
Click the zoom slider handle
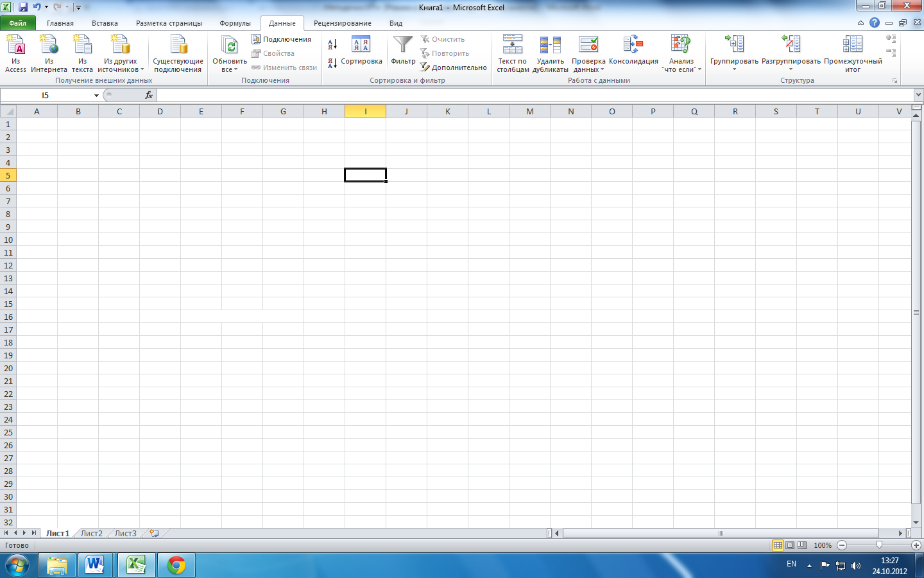tap(879, 545)
